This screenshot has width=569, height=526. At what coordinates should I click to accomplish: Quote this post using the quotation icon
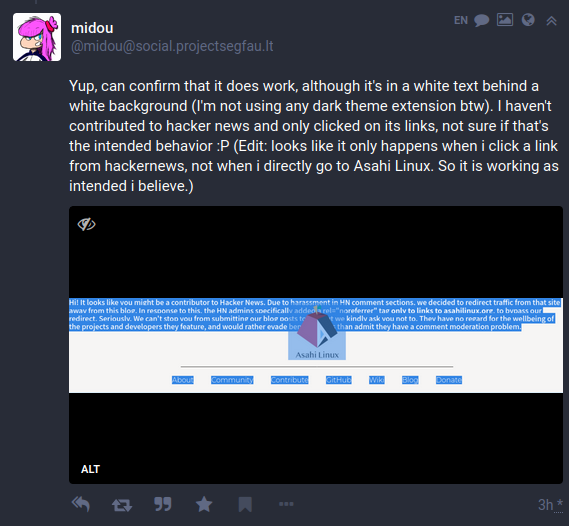163,504
